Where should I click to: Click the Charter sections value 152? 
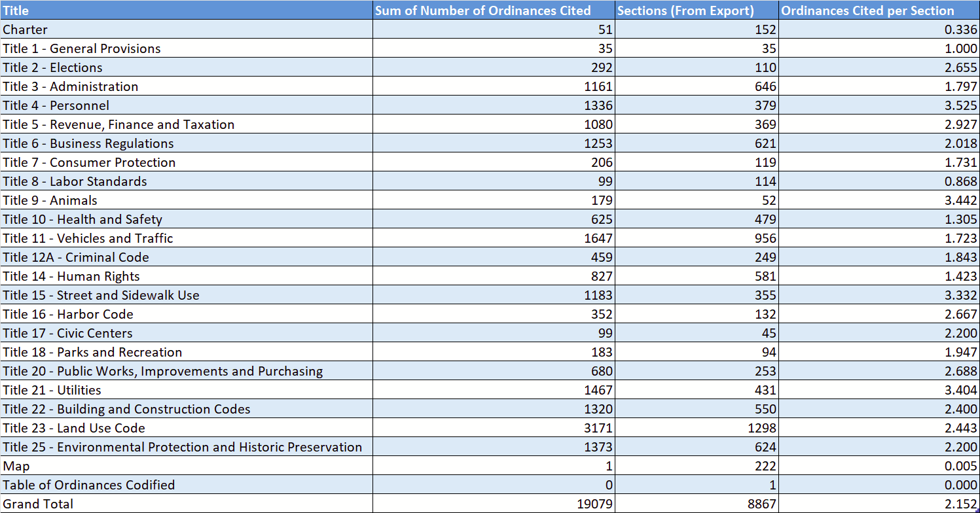697,29
